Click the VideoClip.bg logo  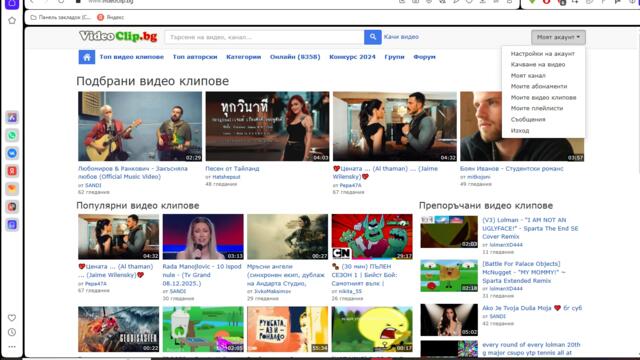coord(118,36)
